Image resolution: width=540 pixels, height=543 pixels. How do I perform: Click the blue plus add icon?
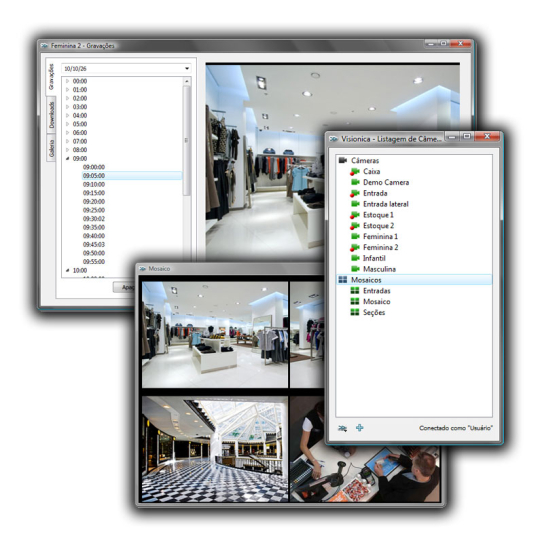point(360,428)
